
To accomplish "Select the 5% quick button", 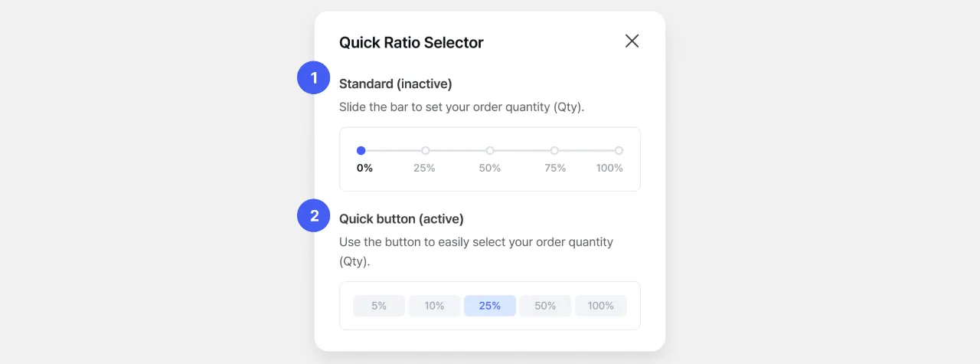I will (379, 306).
